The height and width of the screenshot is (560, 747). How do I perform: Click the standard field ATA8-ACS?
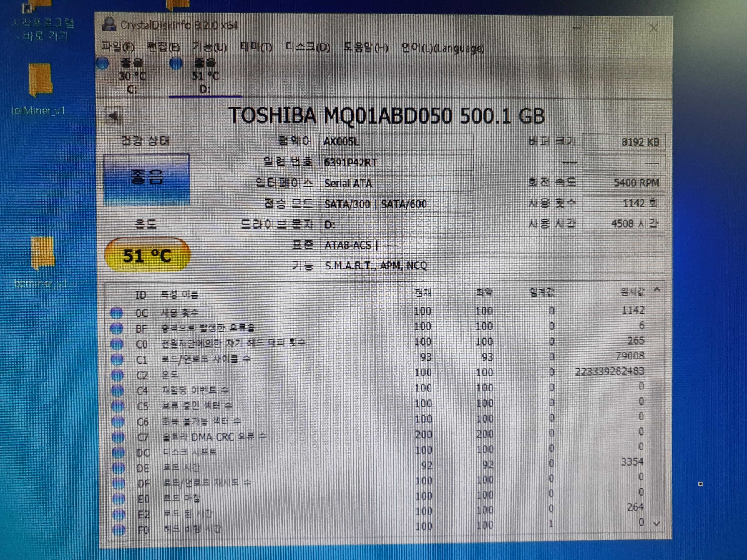tap(492, 245)
